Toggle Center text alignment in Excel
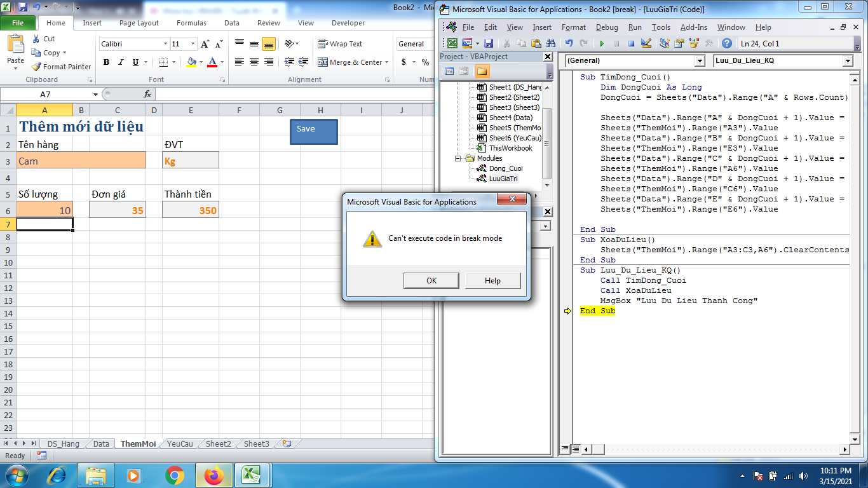 click(254, 62)
